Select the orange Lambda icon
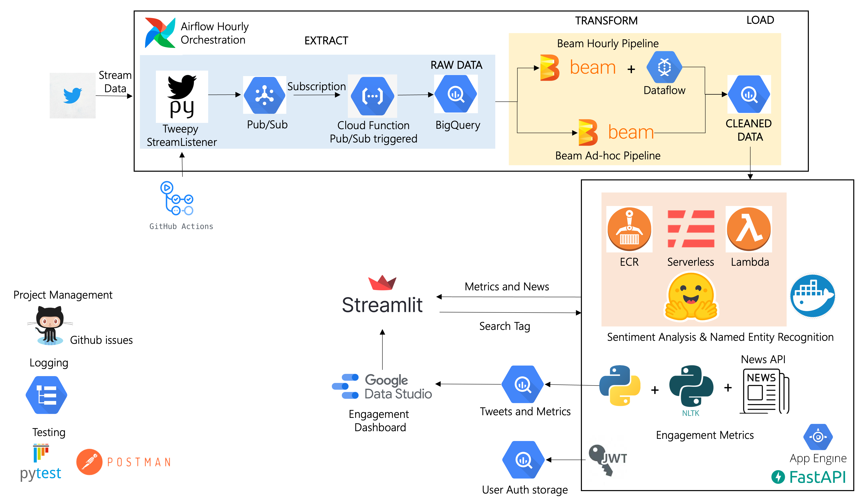 [749, 229]
